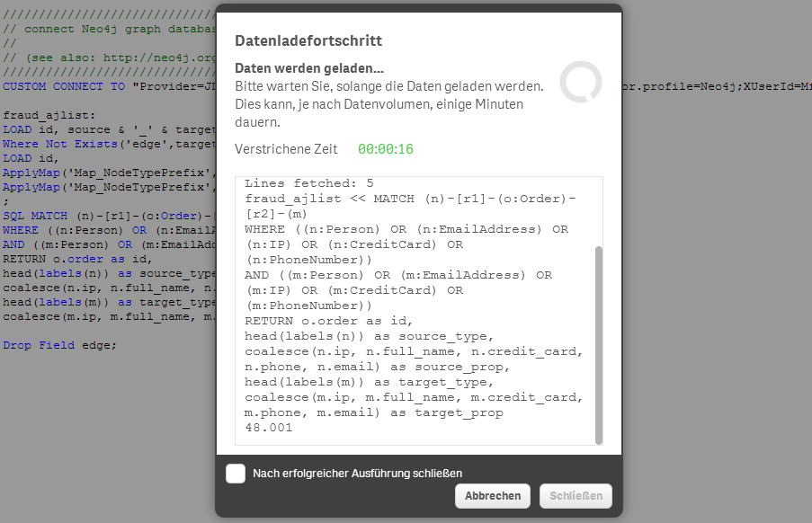Click 'Daten werden geladen...' status text
The height and width of the screenshot is (523, 812).
click(309, 68)
